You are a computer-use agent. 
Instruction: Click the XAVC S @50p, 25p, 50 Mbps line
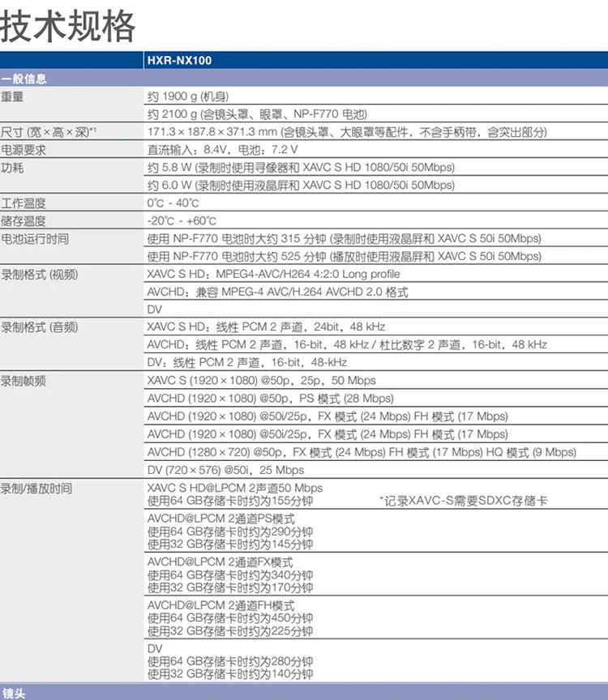pyautogui.click(x=262, y=380)
